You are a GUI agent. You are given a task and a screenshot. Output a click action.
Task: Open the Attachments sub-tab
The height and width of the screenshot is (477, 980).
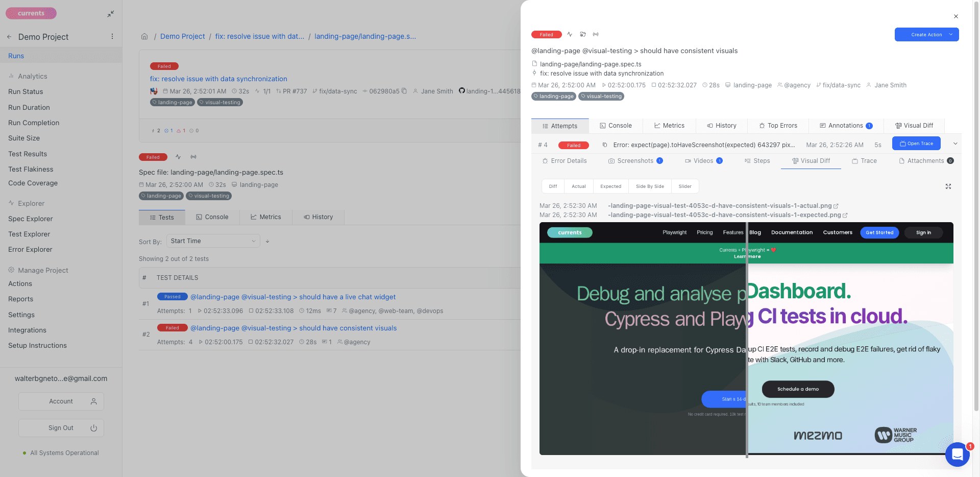pyautogui.click(x=926, y=161)
